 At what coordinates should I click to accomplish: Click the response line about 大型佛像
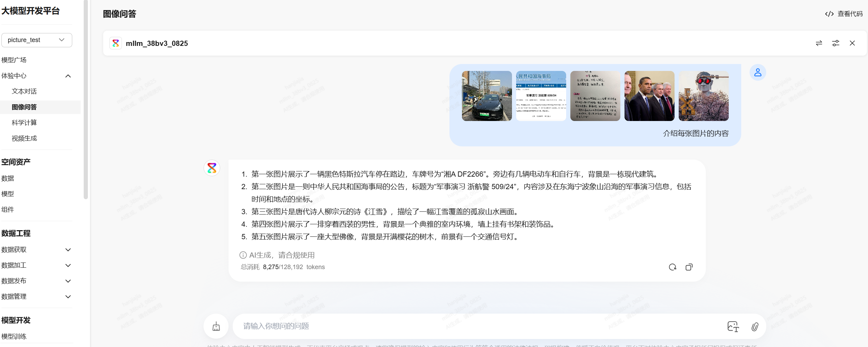click(x=386, y=237)
